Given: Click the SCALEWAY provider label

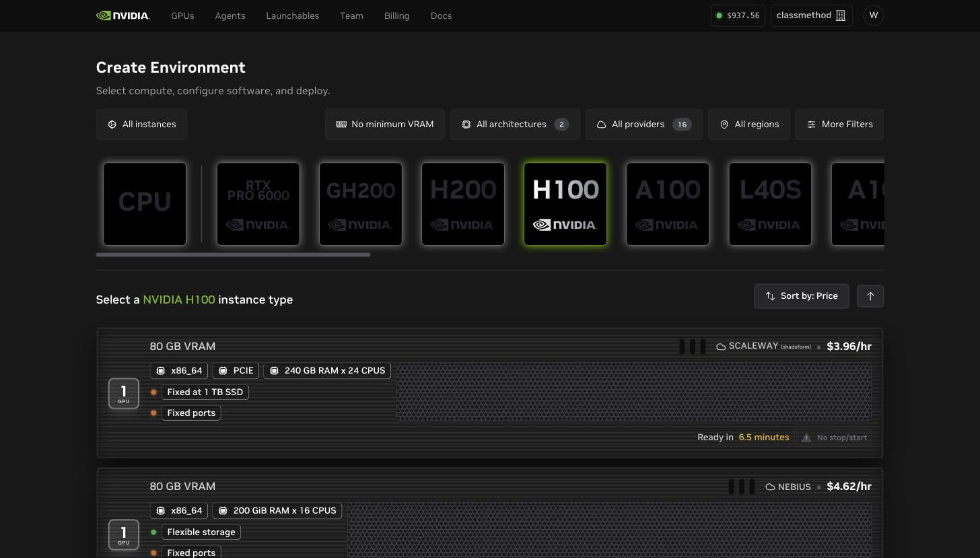Looking at the screenshot, I should tap(753, 346).
